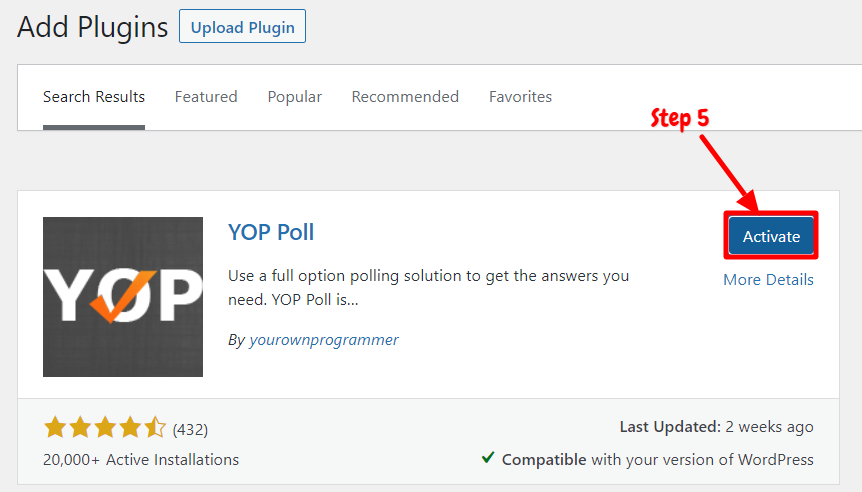Screen dimensions: 862x492
Task: Switch to the Featured tab
Action: (x=206, y=97)
